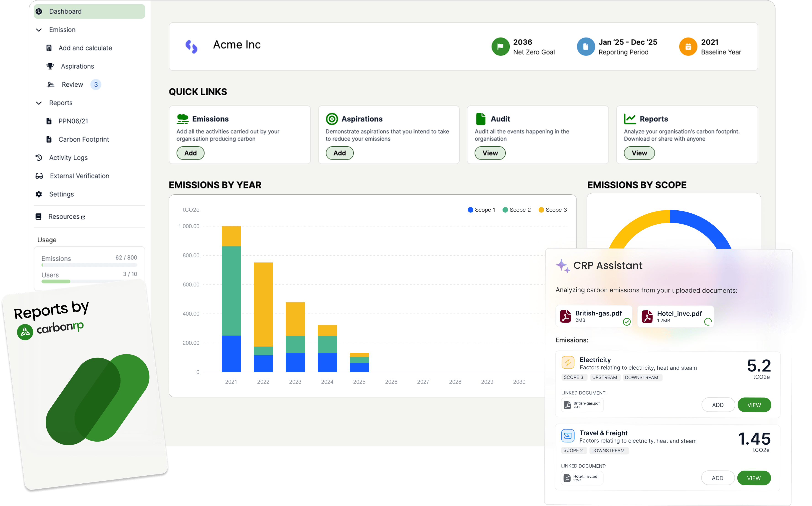
Task: Click VIEW button for Electricity emission
Action: pos(754,405)
